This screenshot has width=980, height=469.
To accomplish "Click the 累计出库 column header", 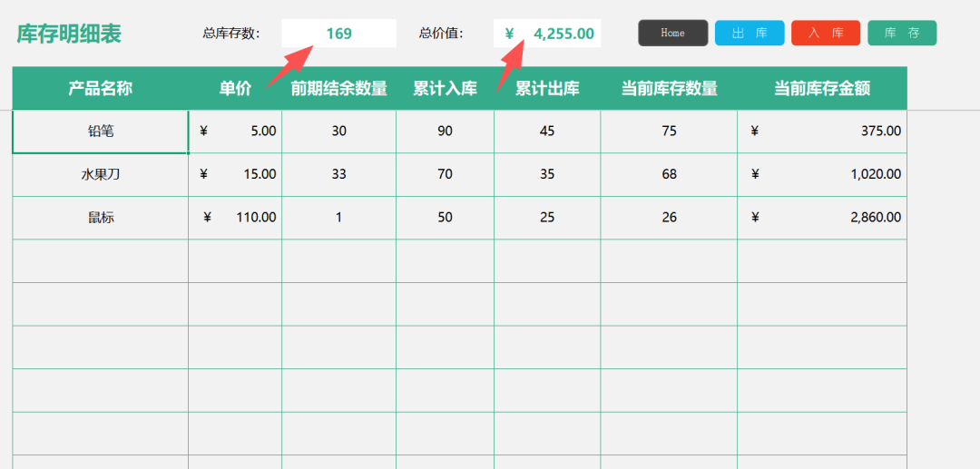I will (547, 88).
